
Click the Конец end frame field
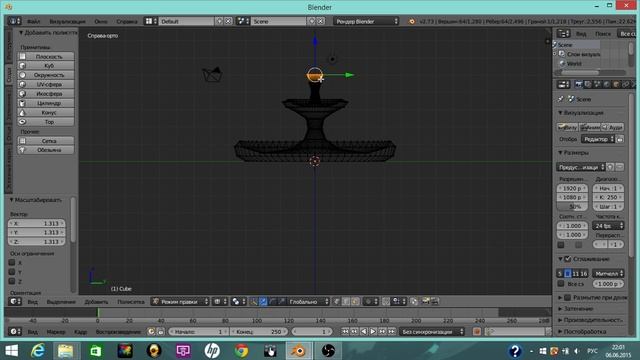pos(259,332)
